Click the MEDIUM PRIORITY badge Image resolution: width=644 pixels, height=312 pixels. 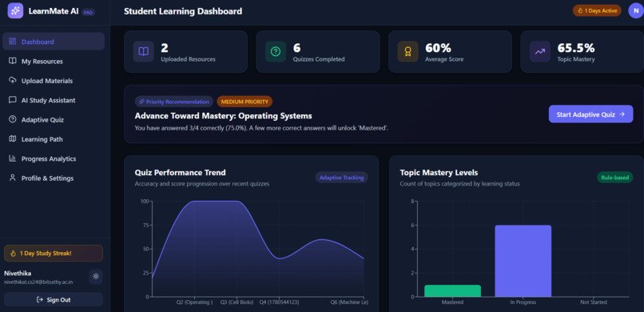click(244, 102)
